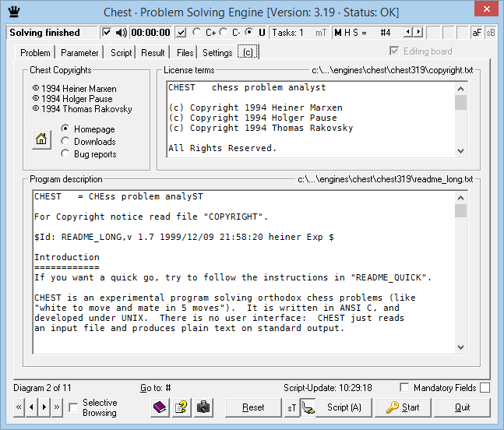Click the sT button

(x=292, y=408)
